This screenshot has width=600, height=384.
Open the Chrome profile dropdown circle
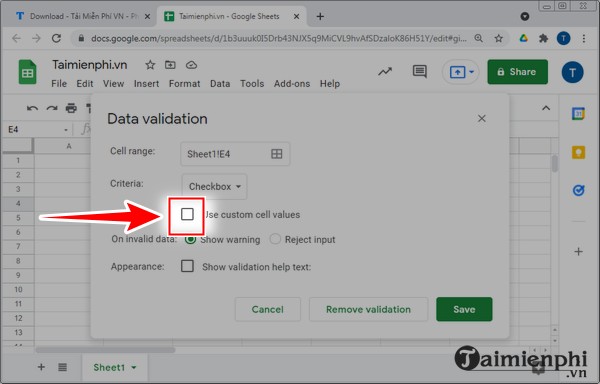[x=525, y=16]
